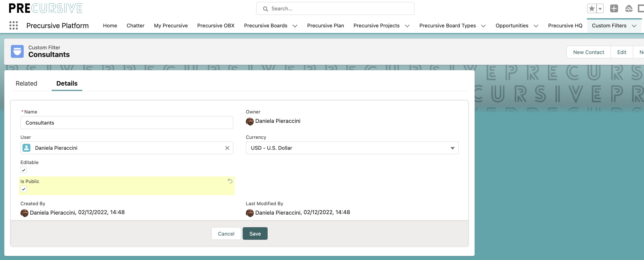644x260 pixels.
Task: Click the undo arrow on Is Public field
Action: pyautogui.click(x=230, y=181)
